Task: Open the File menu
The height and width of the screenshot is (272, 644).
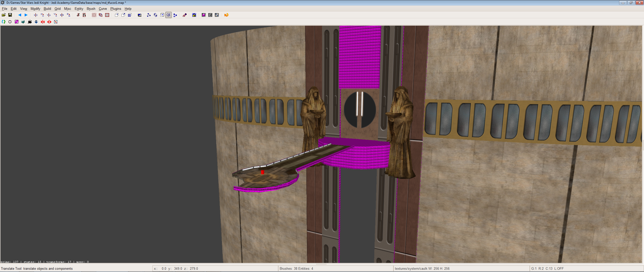Action: tap(5, 9)
